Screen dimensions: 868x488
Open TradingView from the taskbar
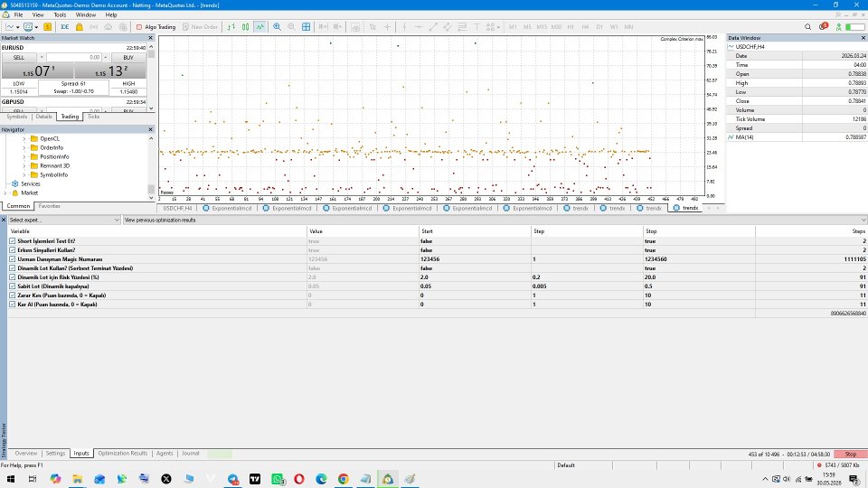pyautogui.click(x=255, y=479)
